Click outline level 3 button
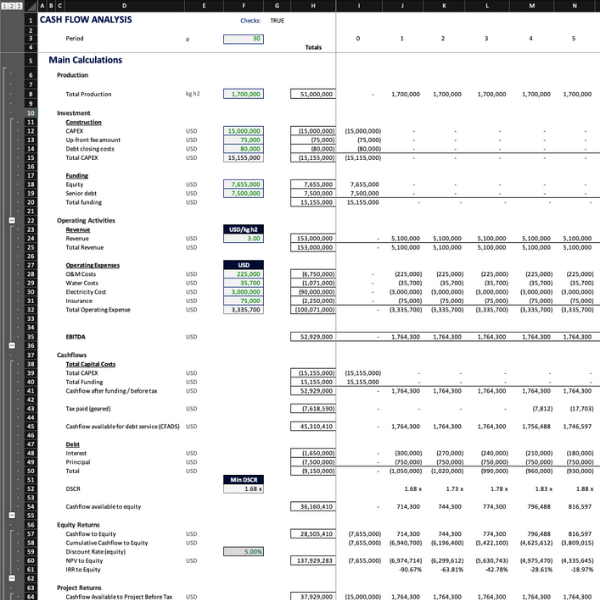The image size is (600, 600). 18,8
